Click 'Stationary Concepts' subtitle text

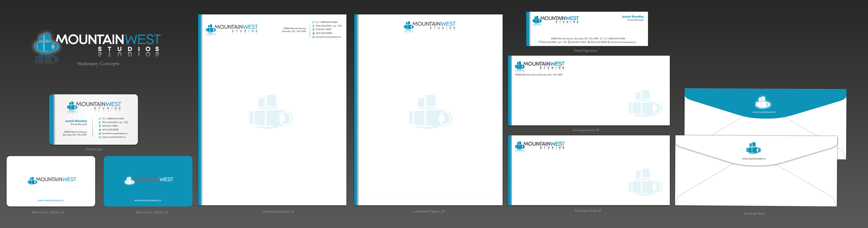coord(98,64)
